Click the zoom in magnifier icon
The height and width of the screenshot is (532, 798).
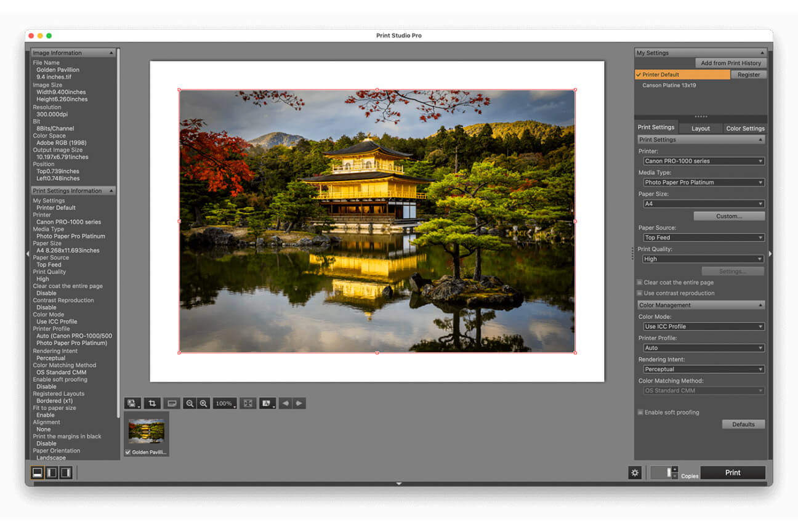204,403
